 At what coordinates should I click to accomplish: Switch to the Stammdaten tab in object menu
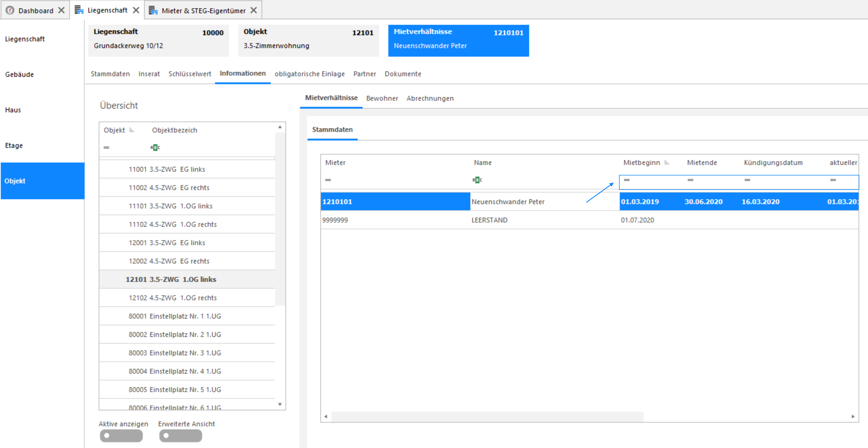(x=110, y=74)
